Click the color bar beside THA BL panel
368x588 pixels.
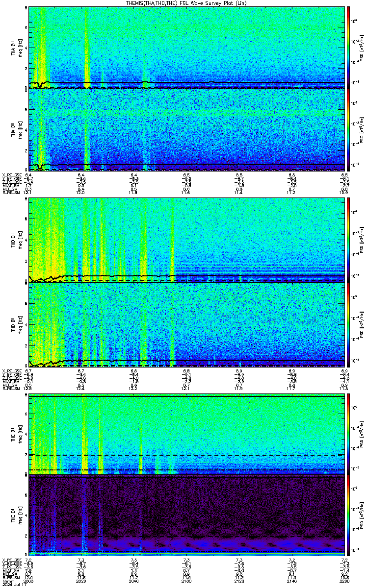[348, 48]
